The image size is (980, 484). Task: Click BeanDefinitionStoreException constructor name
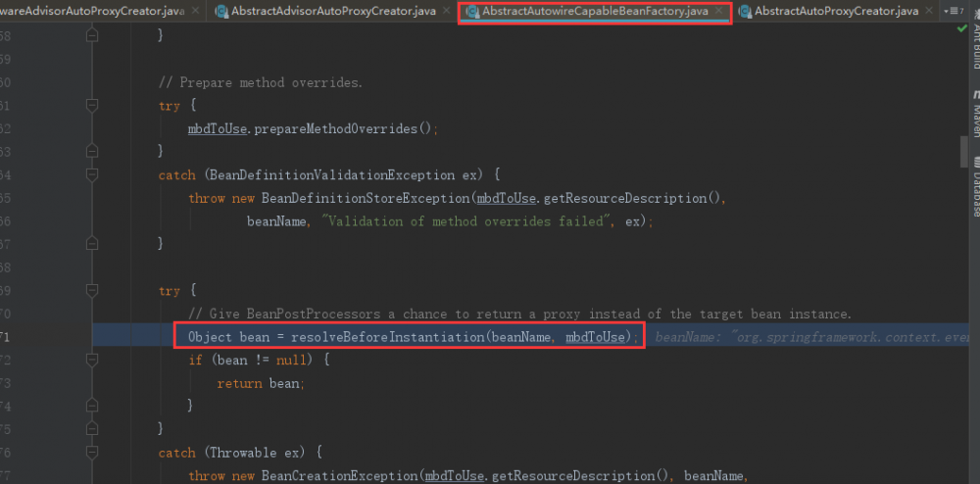(365, 199)
